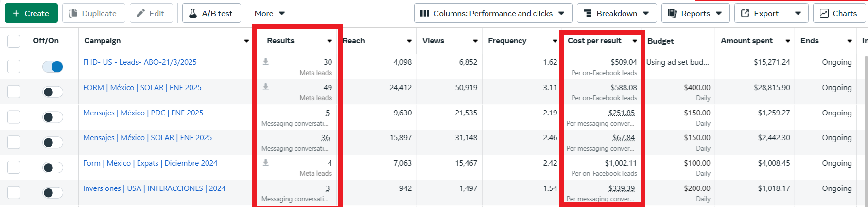Click the Edit pencil icon
The image size is (868, 207).
click(x=140, y=13)
